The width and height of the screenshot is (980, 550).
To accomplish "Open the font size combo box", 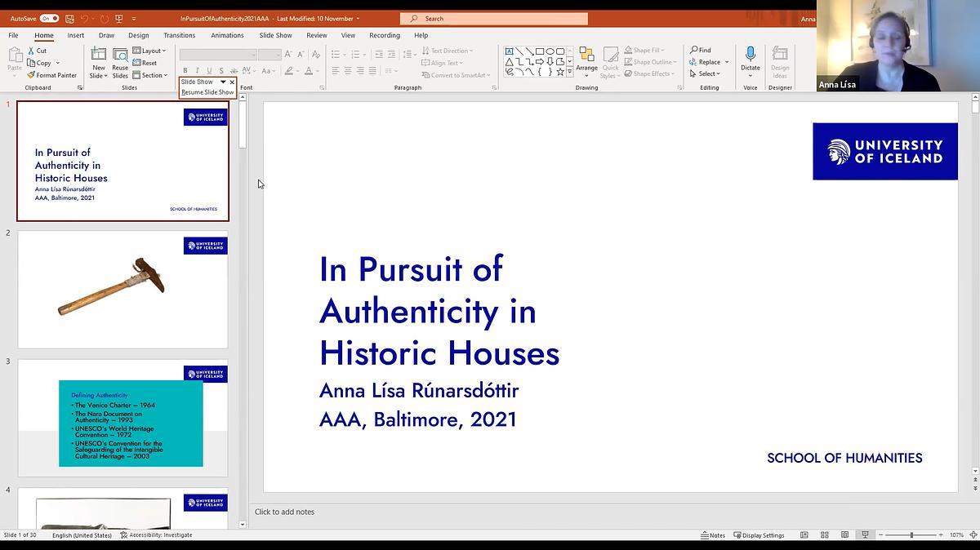I will click(x=270, y=55).
